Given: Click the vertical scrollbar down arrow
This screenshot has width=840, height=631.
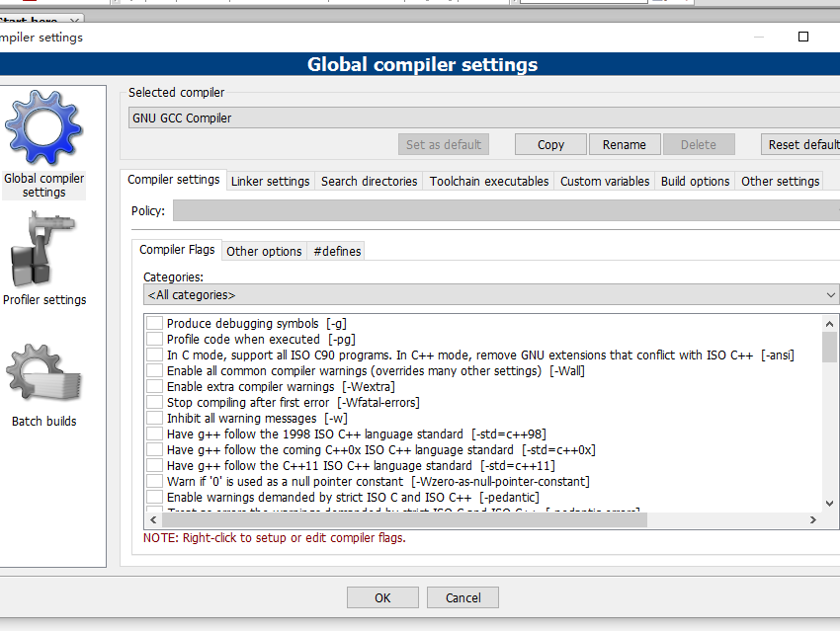Looking at the screenshot, I should coord(829,503).
